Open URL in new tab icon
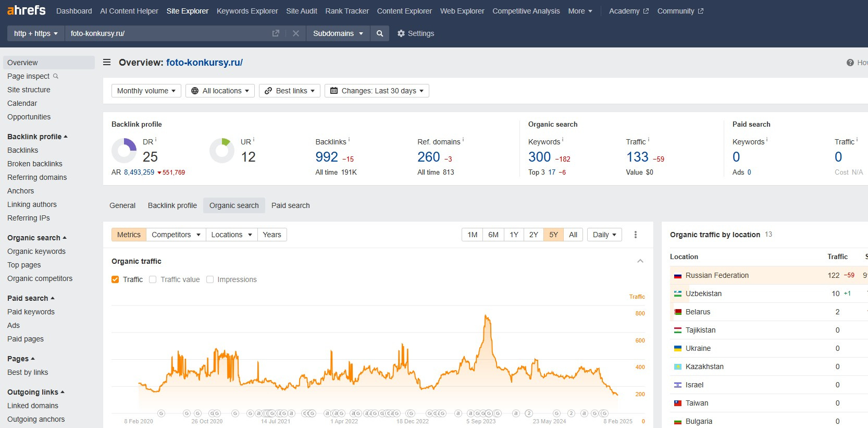 [x=276, y=33]
